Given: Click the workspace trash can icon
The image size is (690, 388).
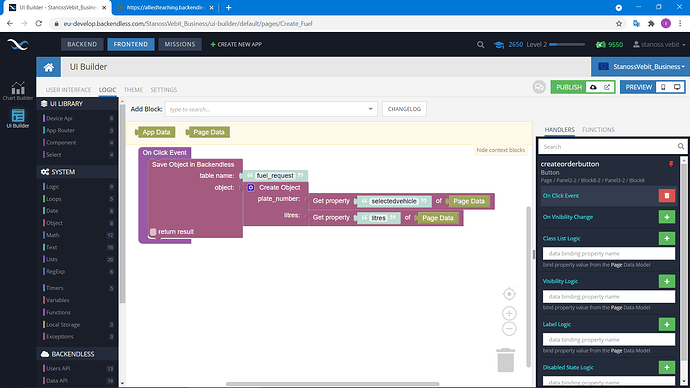Looking at the screenshot, I should pos(506,360).
